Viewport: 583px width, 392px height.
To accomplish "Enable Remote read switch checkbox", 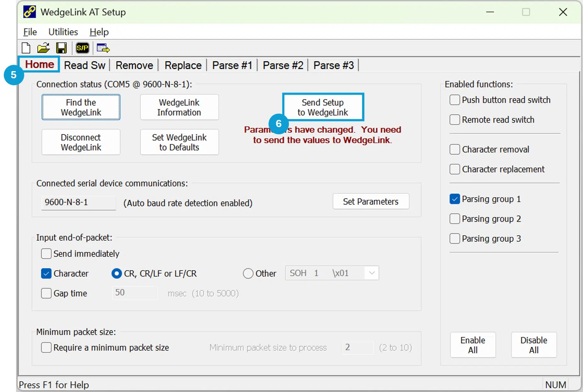I will point(455,120).
